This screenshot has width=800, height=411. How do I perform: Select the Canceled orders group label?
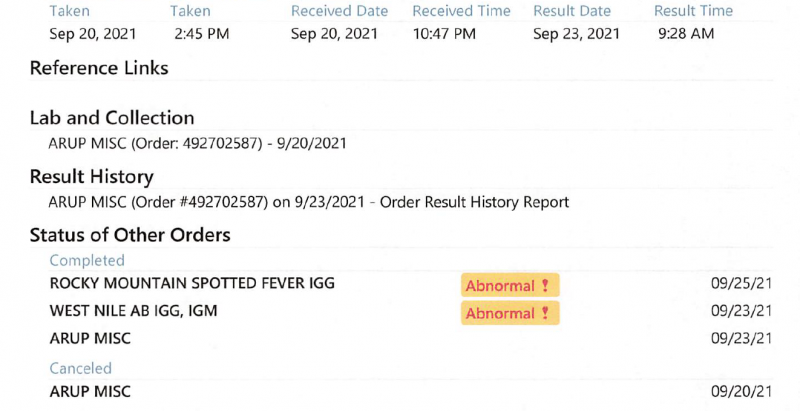coord(81,368)
